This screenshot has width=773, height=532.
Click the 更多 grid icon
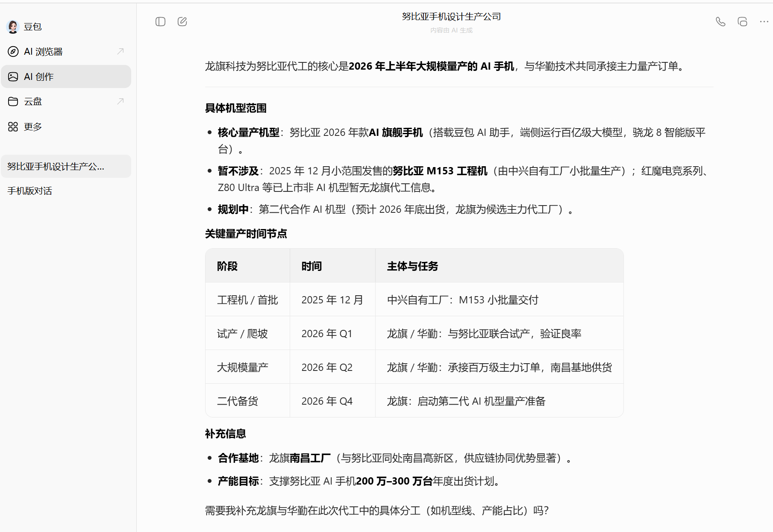click(x=13, y=127)
